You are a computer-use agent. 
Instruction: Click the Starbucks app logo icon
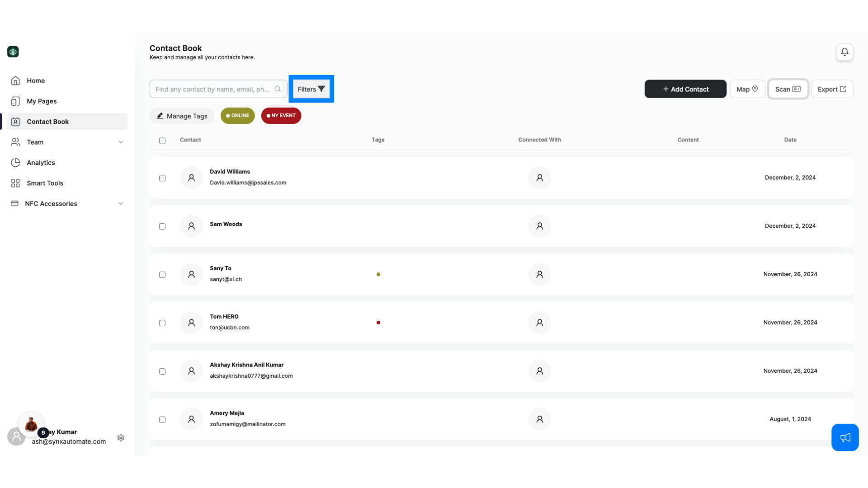pyautogui.click(x=13, y=52)
